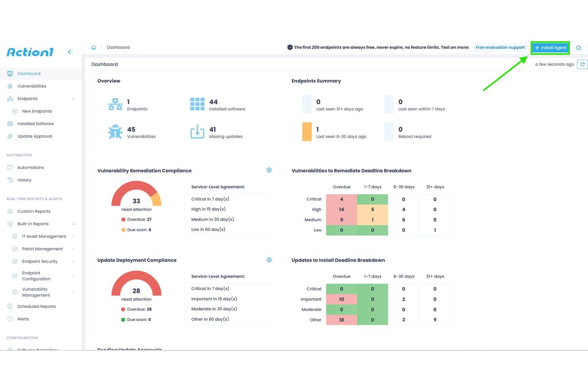Click the Endpoints network icon in Overview

tap(115, 104)
